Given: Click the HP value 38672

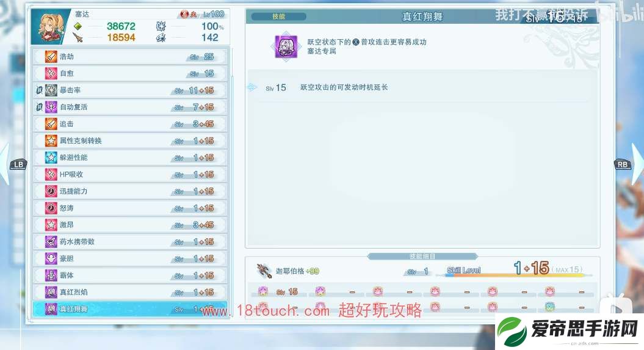Looking at the screenshot, I should tap(121, 26).
